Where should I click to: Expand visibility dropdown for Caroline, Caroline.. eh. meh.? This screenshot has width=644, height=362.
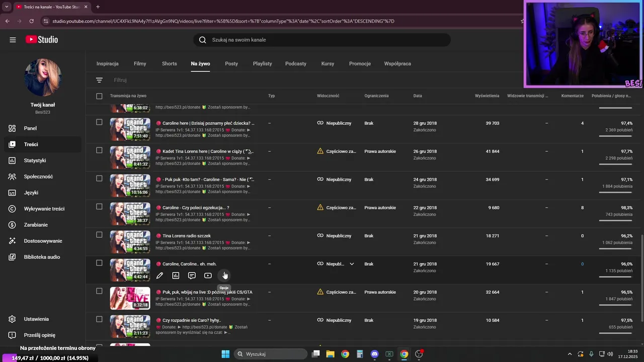pyautogui.click(x=352, y=264)
